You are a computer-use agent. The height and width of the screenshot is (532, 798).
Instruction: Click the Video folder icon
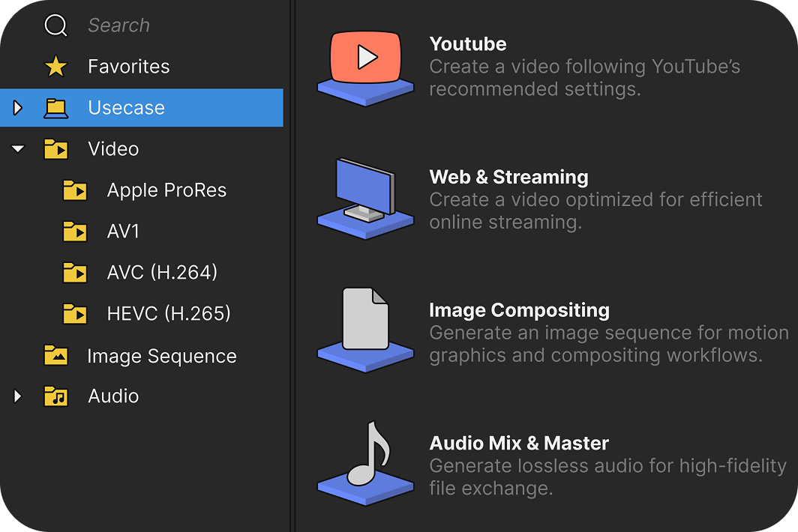coord(55,148)
